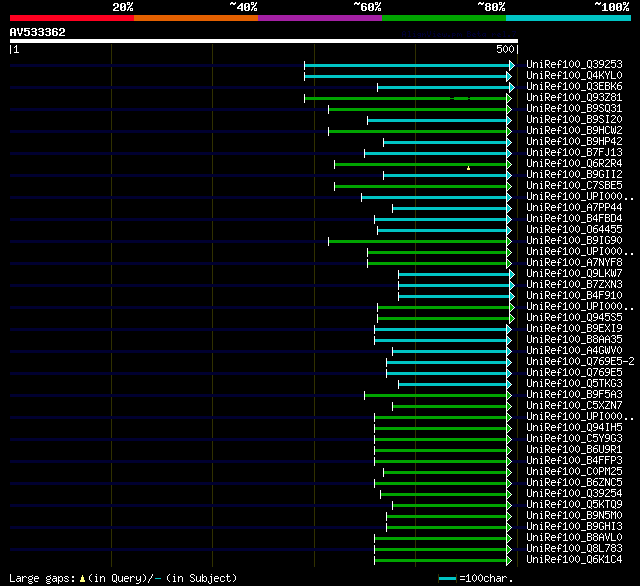This screenshot has width=640, height=586.
Task: Open UniRef100_Q93Z81 hit label
Action: pos(574,98)
